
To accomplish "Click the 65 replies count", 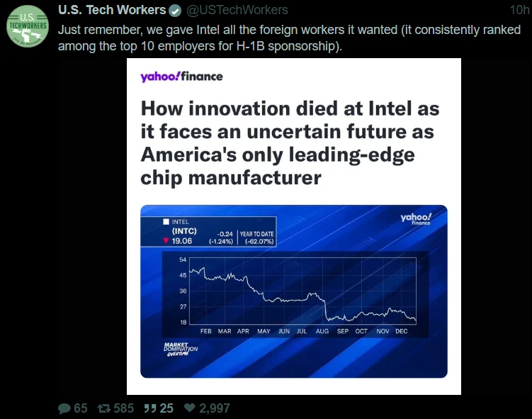I will pyautogui.click(x=81, y=408).
